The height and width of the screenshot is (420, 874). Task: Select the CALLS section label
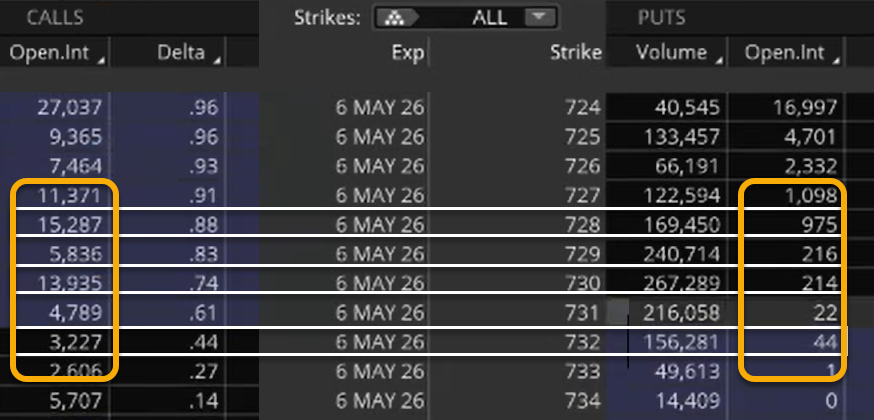(55, 18)
